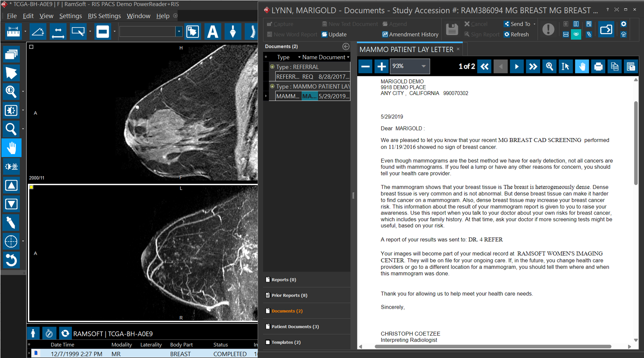Go to the last document page
The image size is (644, 358).
point(533,67)
